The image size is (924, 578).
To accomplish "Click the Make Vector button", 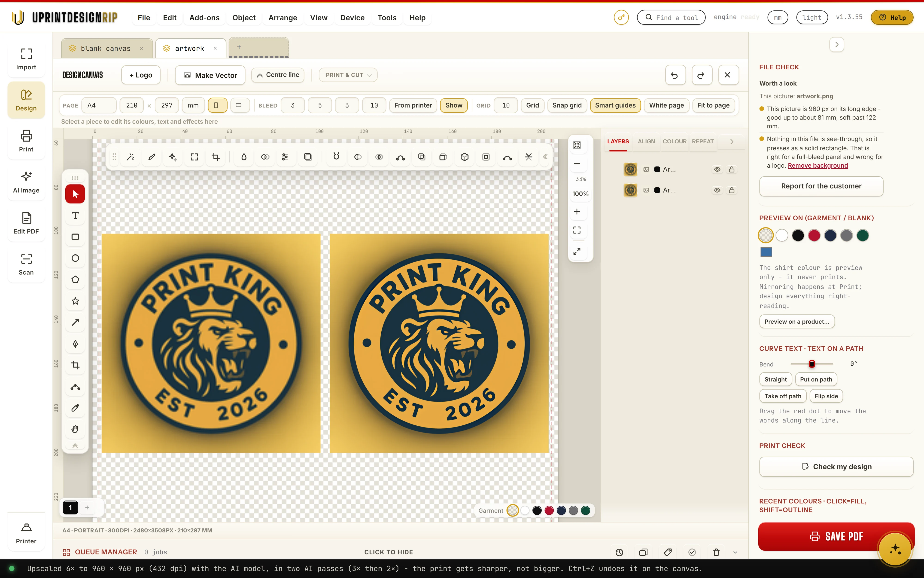I will (x=210, y=75).
